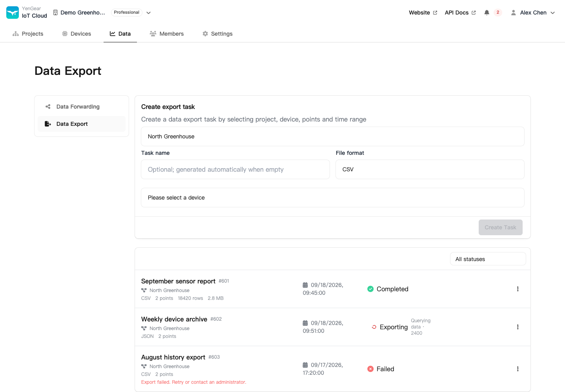Click the Projects tab icon
565x392 pixels.
click(16, 34)
